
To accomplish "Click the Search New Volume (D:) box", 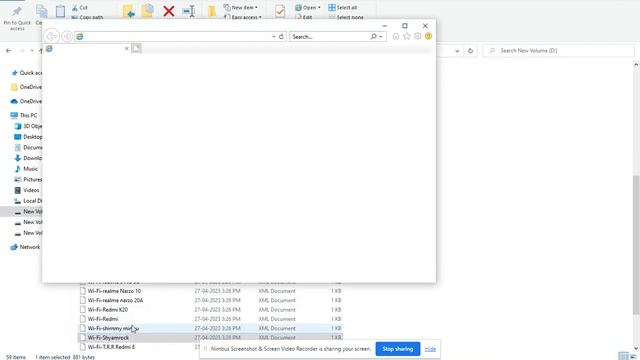I will click(558, 51).
